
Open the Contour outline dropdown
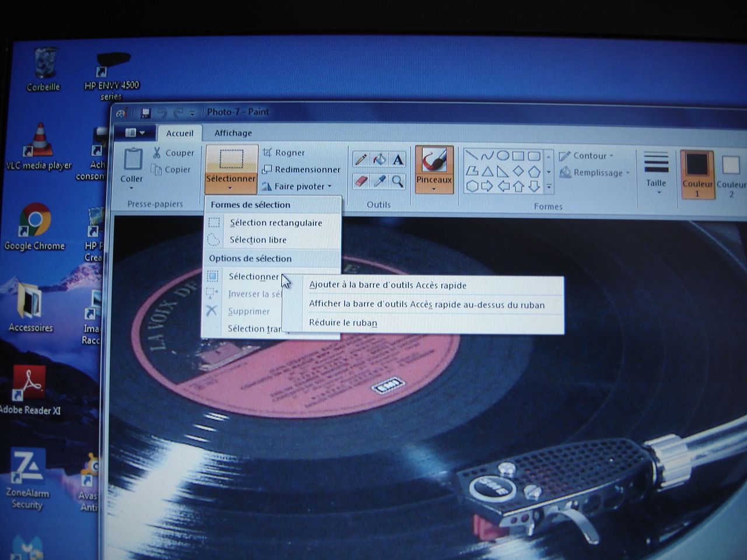[587, 156]
